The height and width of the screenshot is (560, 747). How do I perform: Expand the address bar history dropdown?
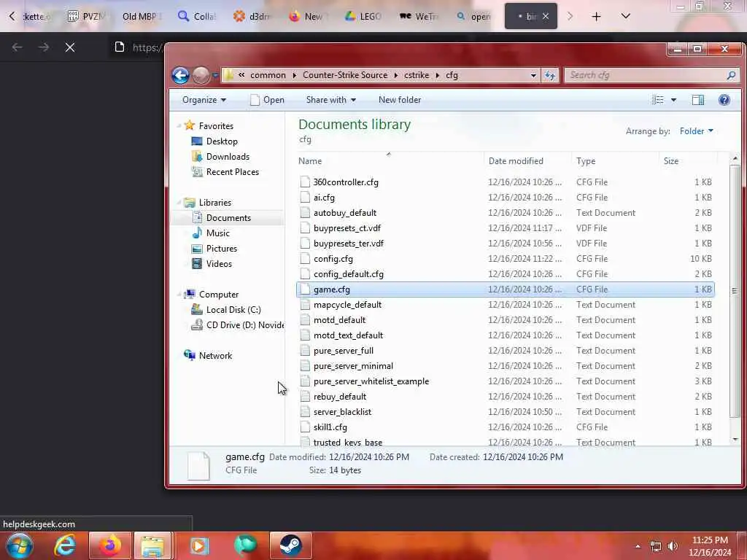point(533,75)
